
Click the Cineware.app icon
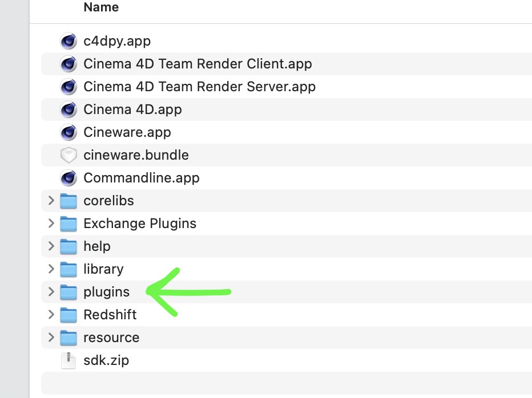tap(68, 132)
